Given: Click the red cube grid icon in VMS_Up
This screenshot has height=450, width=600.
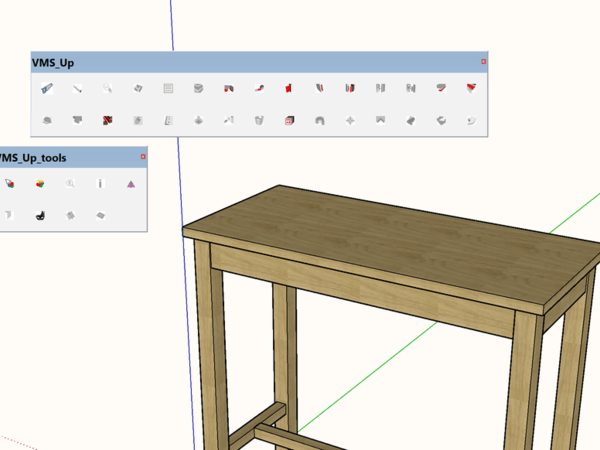Looking at the screenshot, I should [289, 121].
